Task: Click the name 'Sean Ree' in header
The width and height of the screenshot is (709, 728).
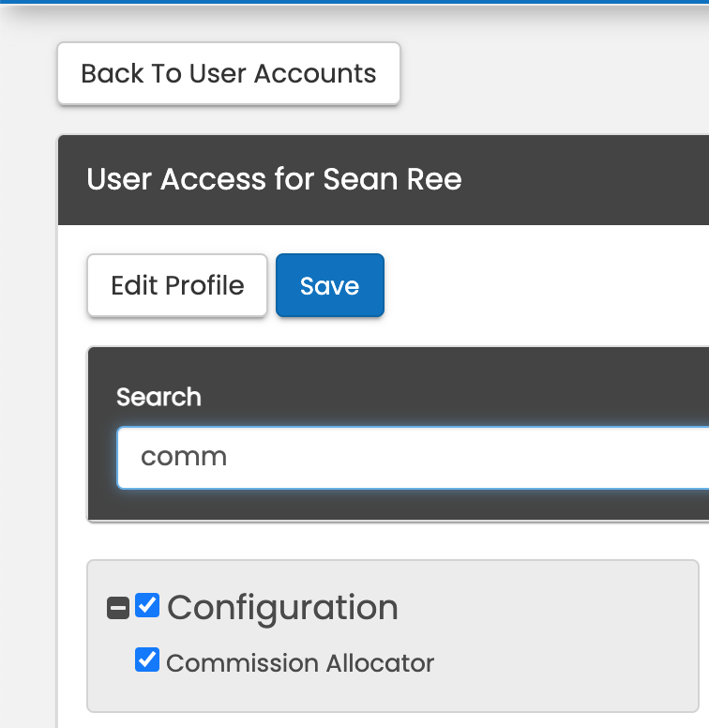Action: [392, 178]
